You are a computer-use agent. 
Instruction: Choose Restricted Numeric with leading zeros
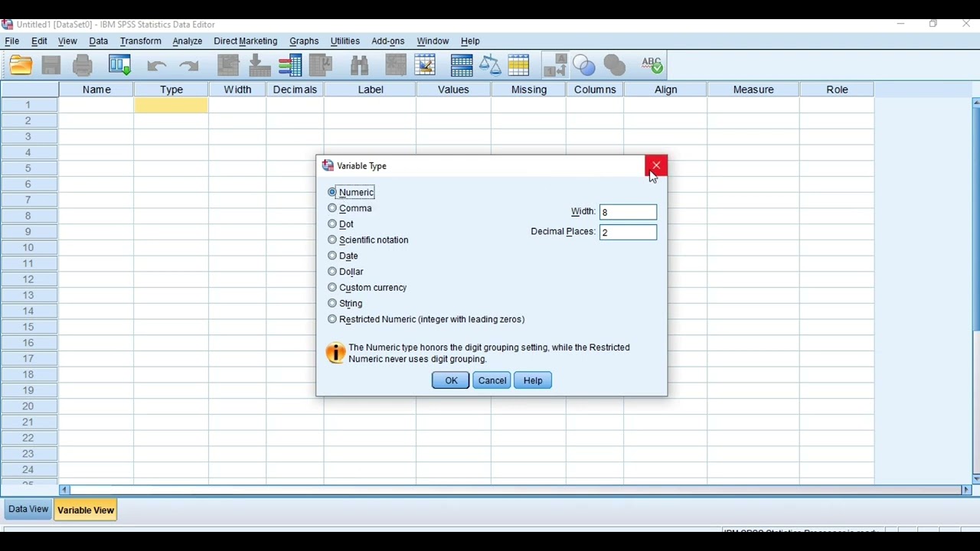(332, 319)
